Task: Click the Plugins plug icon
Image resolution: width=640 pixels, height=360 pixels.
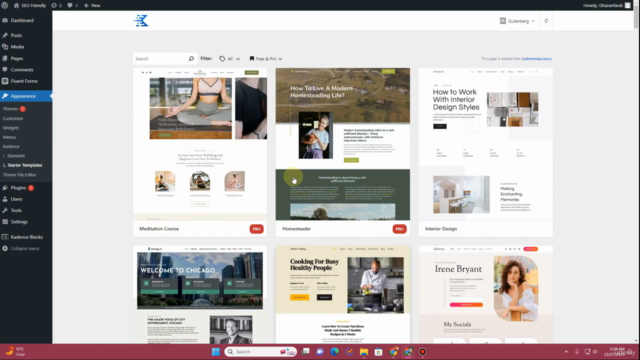Action: pos(5,188)
